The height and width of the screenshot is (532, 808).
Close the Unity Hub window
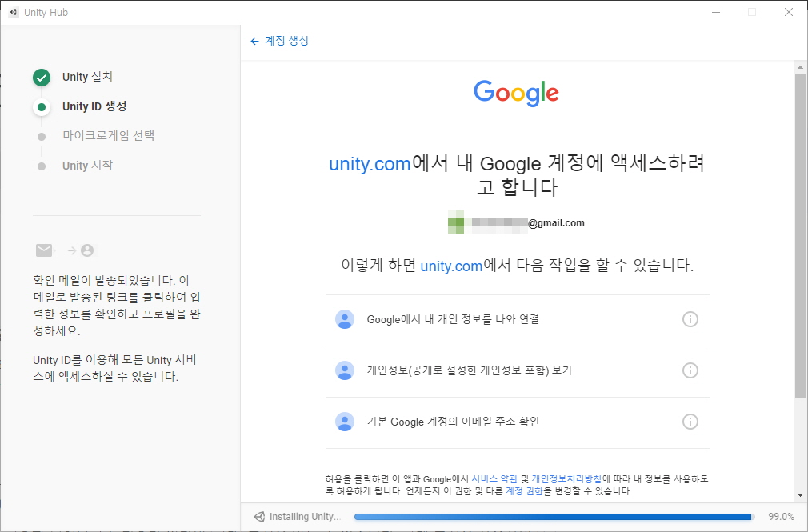point(789,12)
